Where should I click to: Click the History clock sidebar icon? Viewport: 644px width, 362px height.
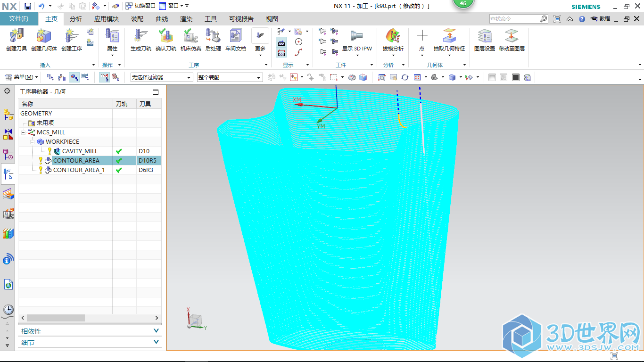(x=8, y=310)
